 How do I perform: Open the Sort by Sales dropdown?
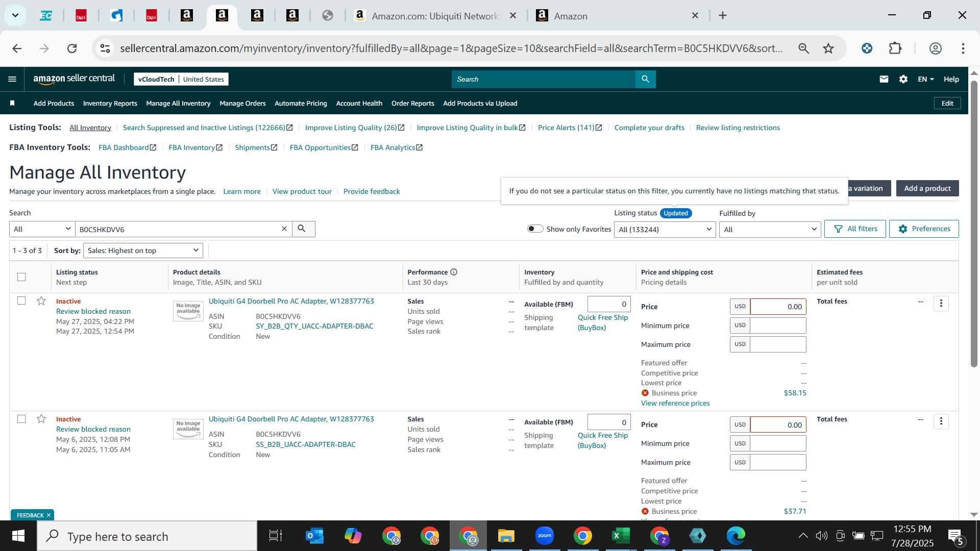tap(143, 251)
